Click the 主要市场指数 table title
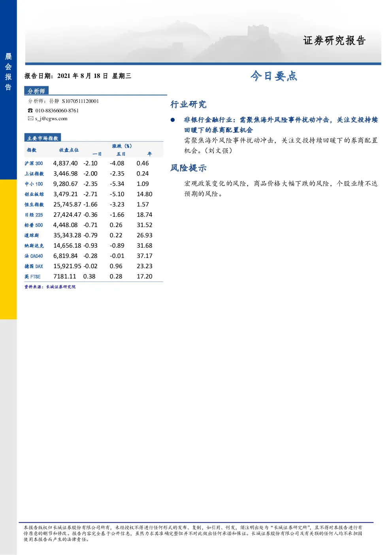Screen dimensions: 392x555 click(x=43, y=138)
